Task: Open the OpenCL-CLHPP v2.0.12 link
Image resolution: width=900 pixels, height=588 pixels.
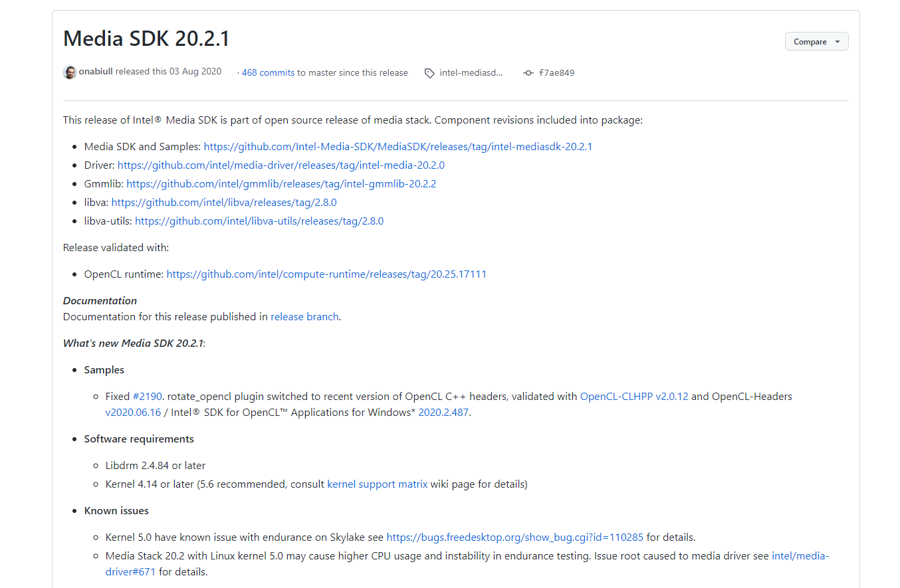Action: pyautogui.click(x=634, y=397)
